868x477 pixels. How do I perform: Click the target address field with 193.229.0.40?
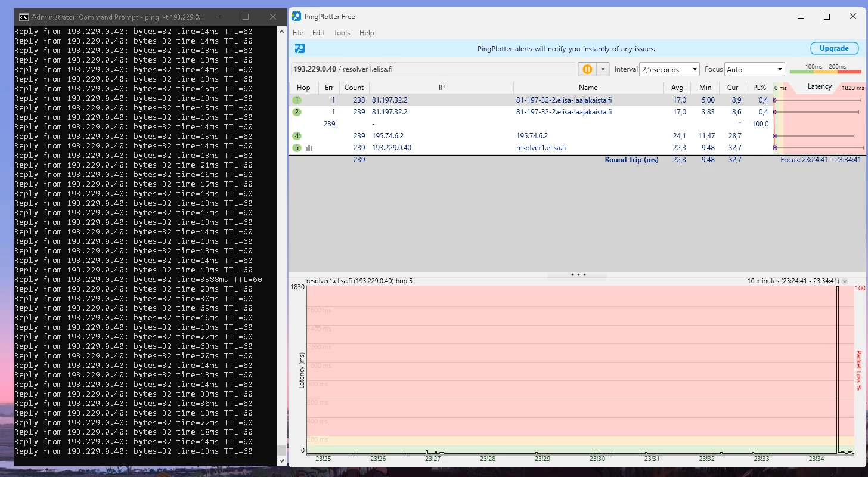[x=433, y=69]
